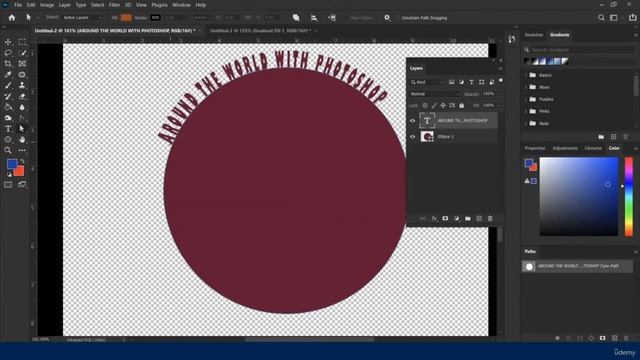Toggle lock position in Layers panel
The image size is (640, 360).
[x=443, y=106]
